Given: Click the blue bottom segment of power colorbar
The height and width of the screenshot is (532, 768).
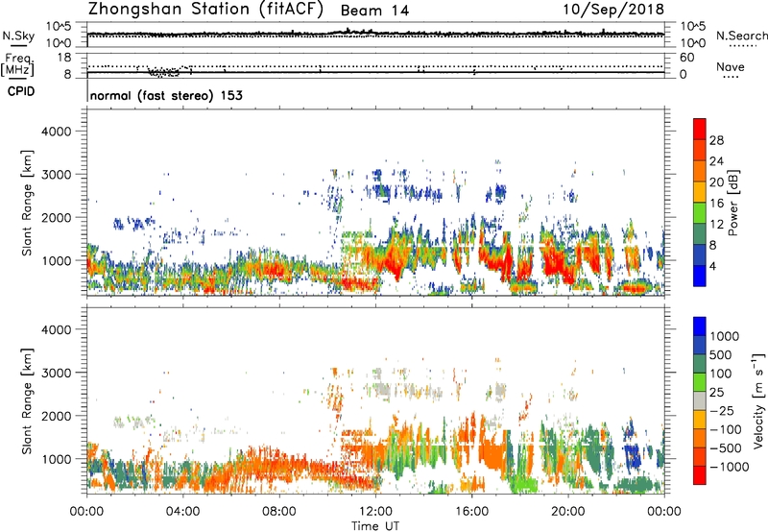Looking at the screenshot, I should click(700, 276).
